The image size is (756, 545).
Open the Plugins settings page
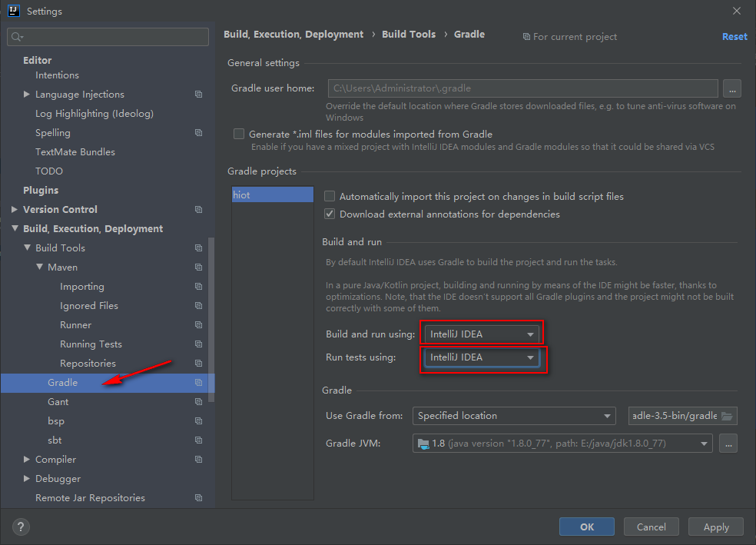click(x=41, y=190)
